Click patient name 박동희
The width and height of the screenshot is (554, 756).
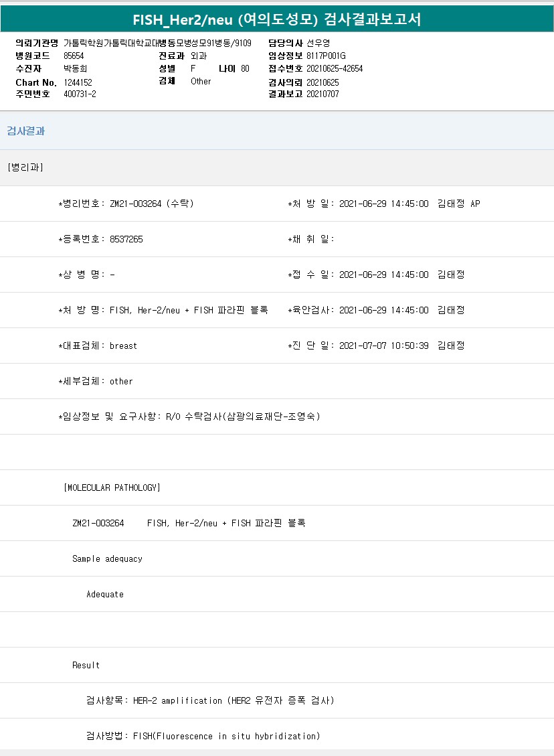tap(74, 68)
